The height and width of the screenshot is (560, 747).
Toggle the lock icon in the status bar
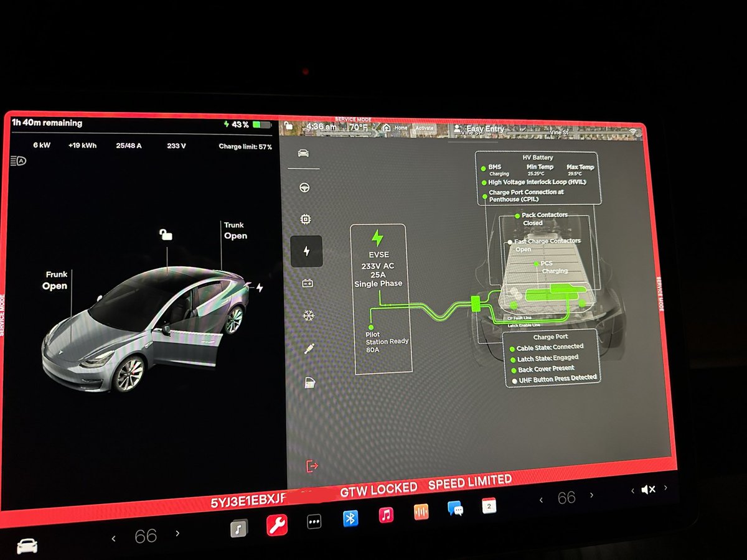click(x=288, y=127)
